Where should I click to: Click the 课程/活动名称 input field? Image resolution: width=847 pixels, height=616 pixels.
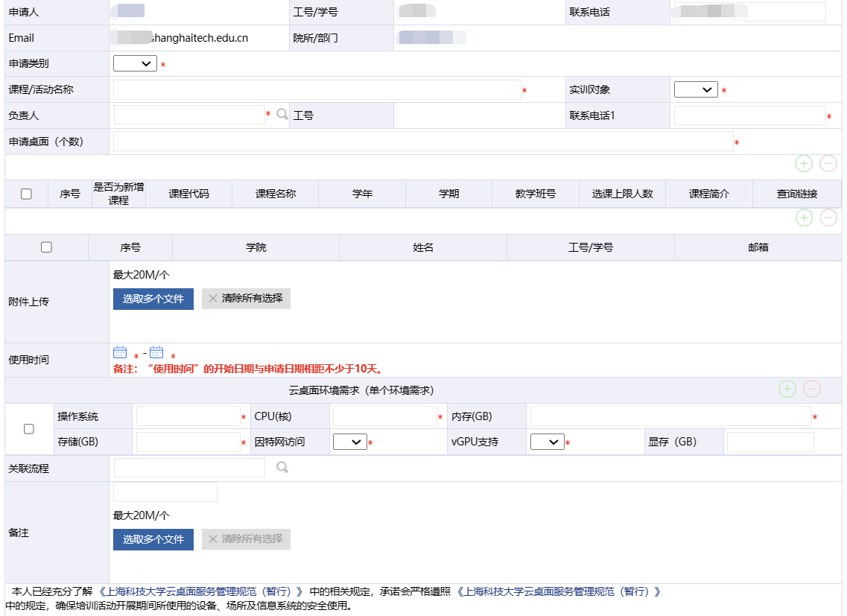pos(317,90)
